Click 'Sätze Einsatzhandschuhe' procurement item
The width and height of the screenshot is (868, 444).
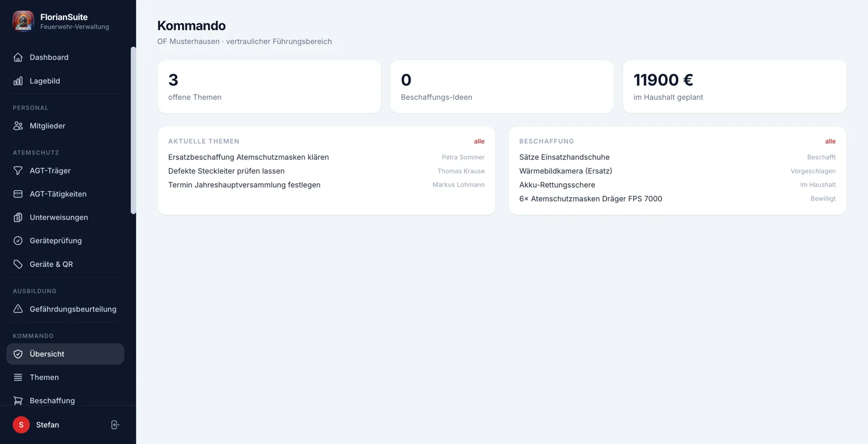(x=564, y=157)
